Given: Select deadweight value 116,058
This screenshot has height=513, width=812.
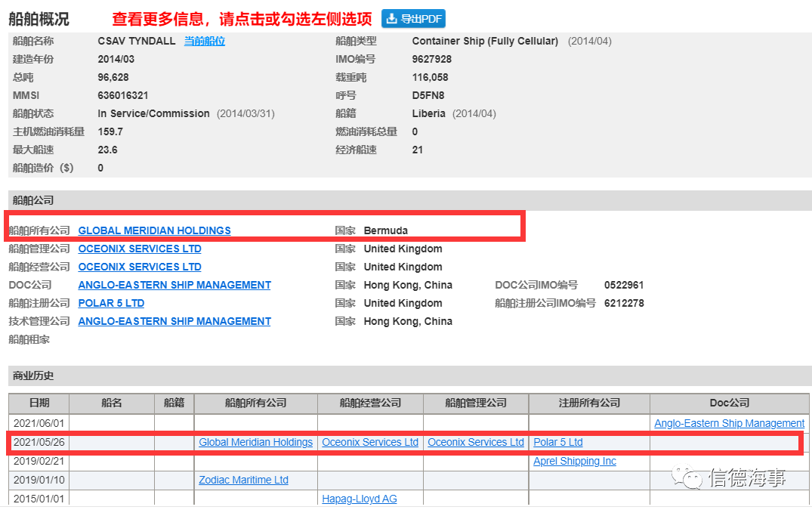Looking at the screenshot, I should tap(431, 77).
